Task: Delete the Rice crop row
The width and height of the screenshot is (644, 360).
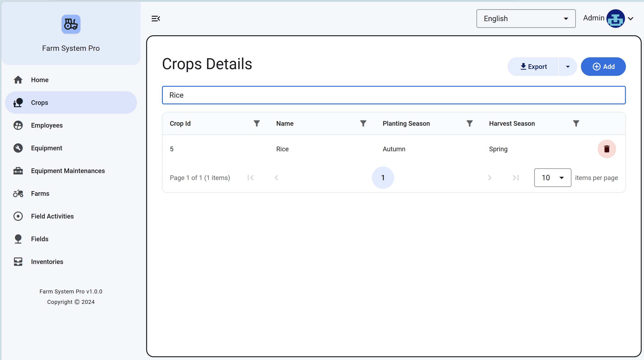Action: [606, 149]
